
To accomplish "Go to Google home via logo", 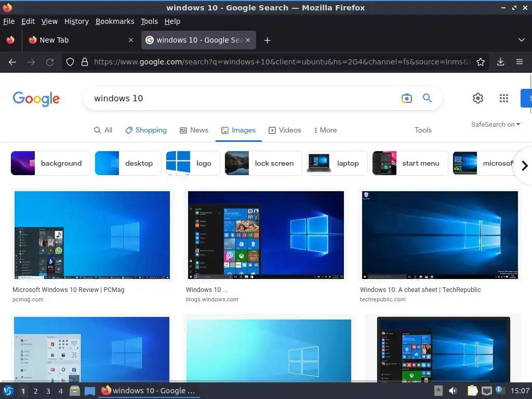I will pos(36,99).
